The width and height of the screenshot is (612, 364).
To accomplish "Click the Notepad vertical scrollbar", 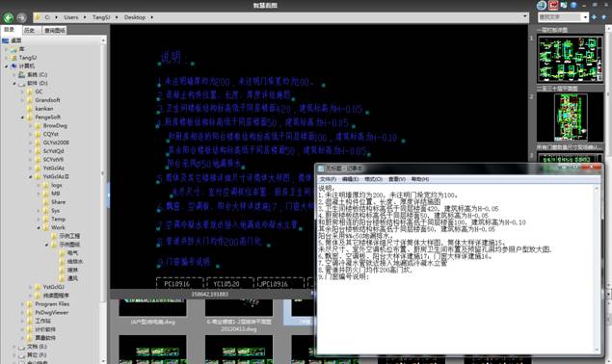I will pyautogui.click(x=598, y=269).
